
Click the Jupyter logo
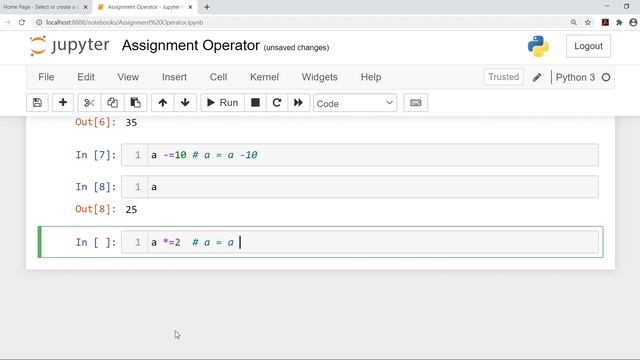tap(70, 45)
